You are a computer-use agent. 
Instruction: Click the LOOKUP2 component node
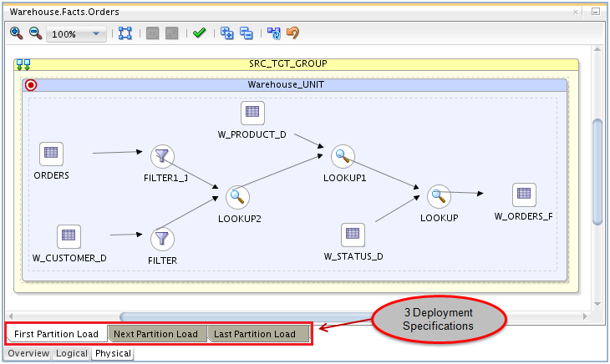[238, 197]
